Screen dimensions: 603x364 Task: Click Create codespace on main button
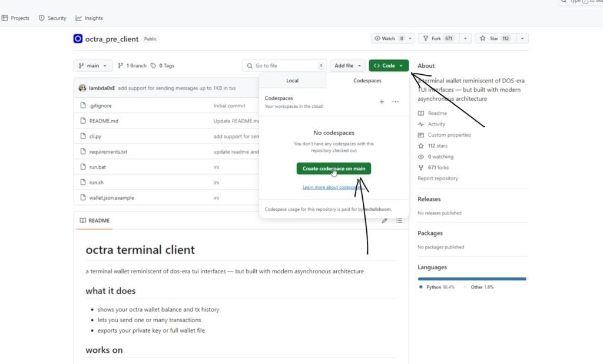tap(334, 168)
